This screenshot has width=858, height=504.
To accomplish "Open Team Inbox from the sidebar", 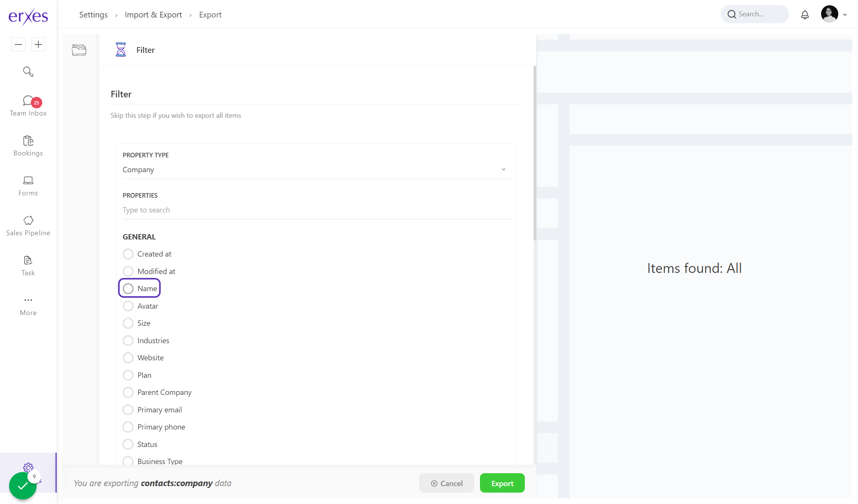I will tap(28, 106).
